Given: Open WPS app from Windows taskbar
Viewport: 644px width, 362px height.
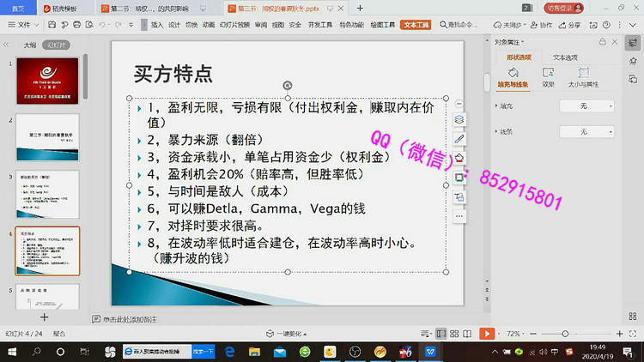Looking at the screenshot, I should [429, 352].
